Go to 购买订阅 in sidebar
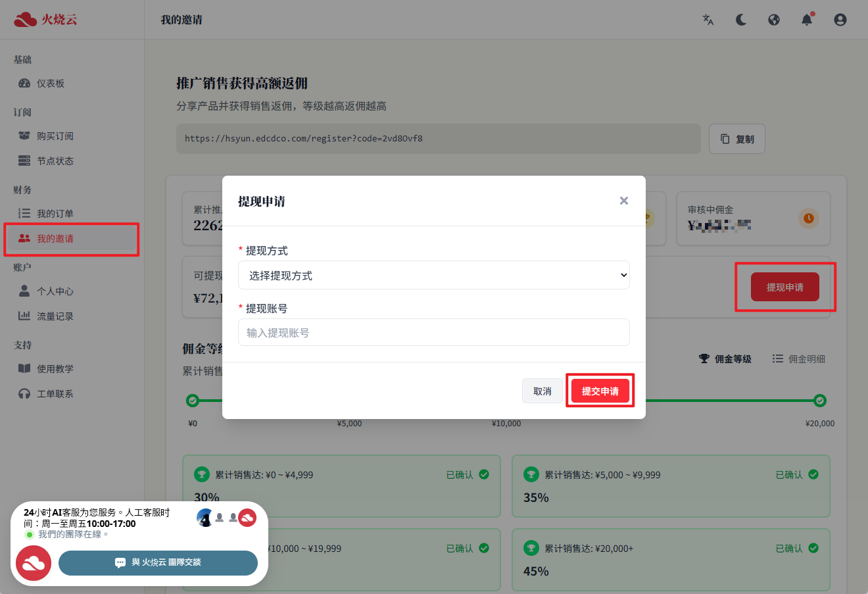The height and width of the screenshot is (594, 868). [x=55, y=136]
